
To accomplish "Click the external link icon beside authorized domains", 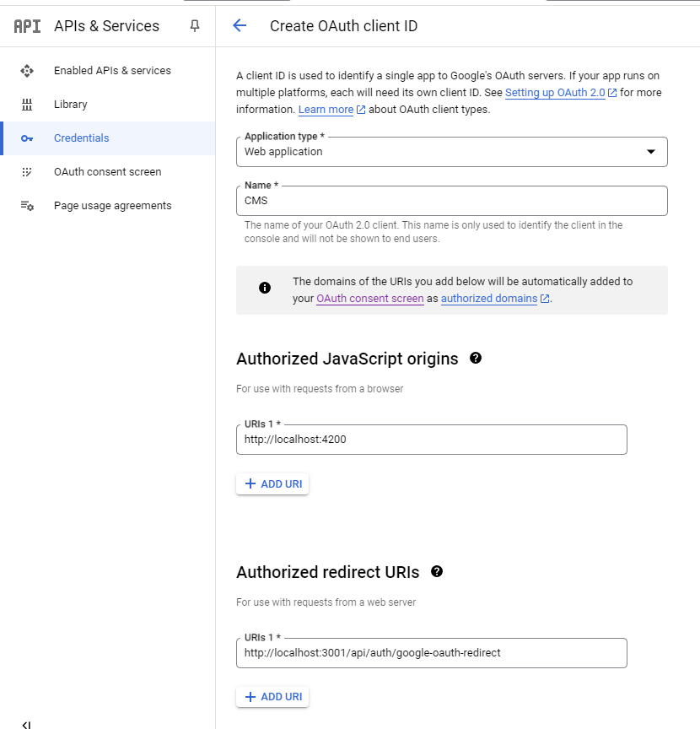I will (545, 299).
